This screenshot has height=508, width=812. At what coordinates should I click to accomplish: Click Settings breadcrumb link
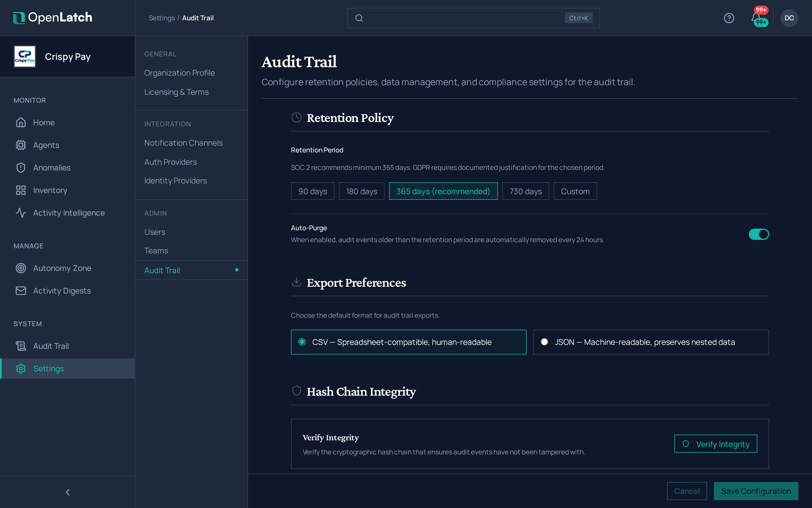161,18
